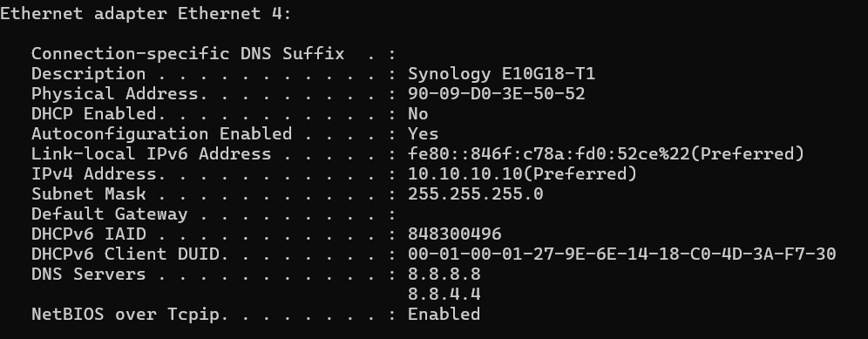Click the Autoconfiguration Enabled value Yes

pos(424,133)
